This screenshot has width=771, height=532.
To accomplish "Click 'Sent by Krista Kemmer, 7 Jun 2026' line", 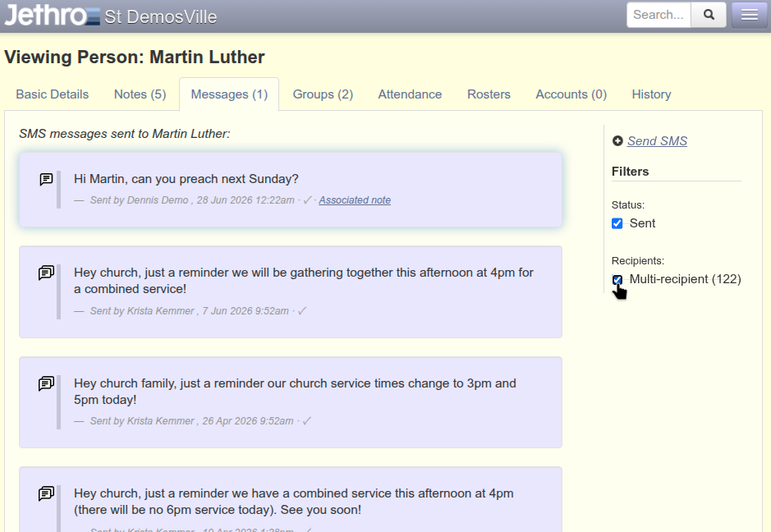I will [x=190, y=310].
